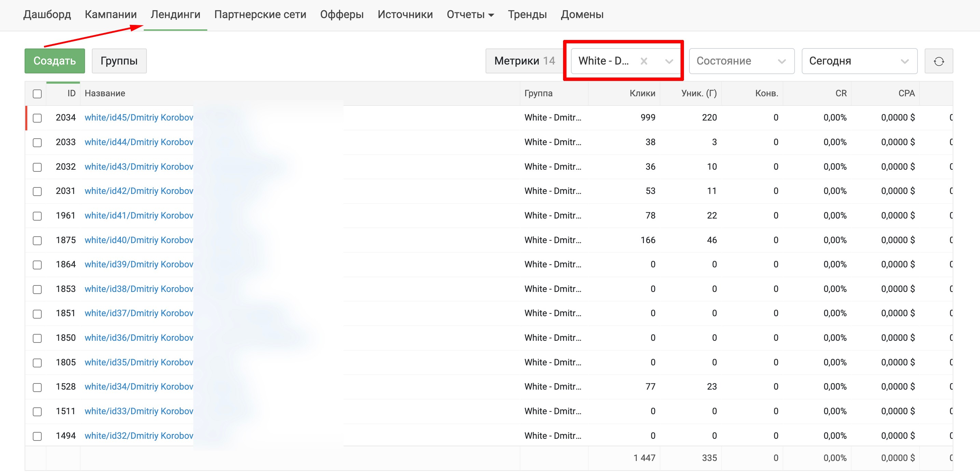Switch to the Домены tab
Viewport: 980px width, 476px height.
582,14
